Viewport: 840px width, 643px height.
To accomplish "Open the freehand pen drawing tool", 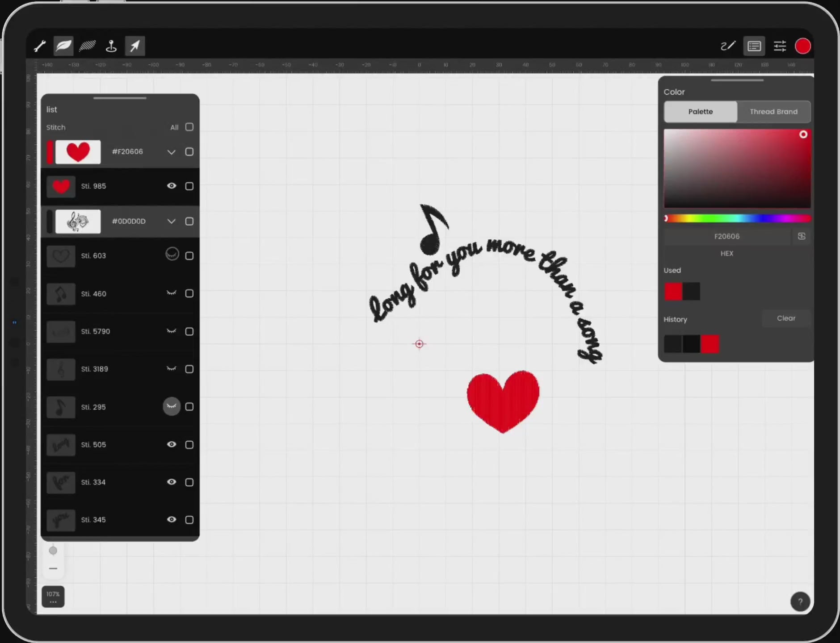I will point(728,46).
